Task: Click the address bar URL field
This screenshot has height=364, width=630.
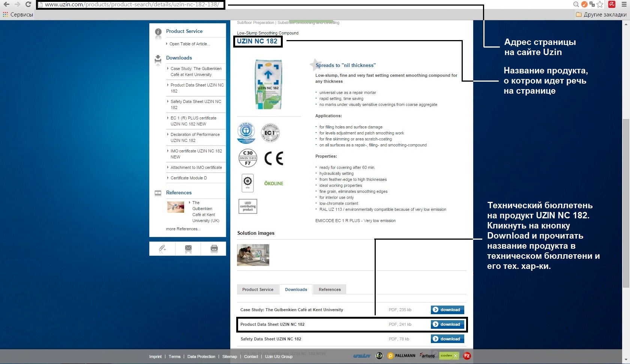Action: tap(131, 4)
